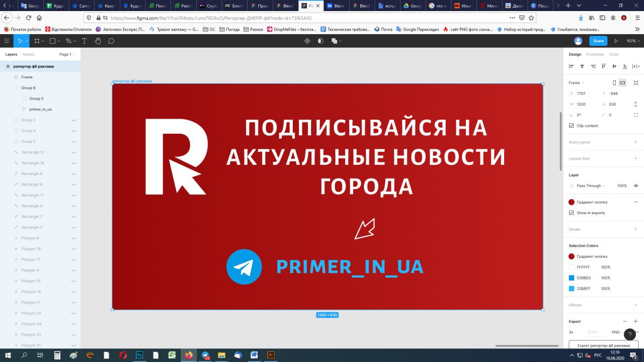
Task: Click the 039BE5 color swatch
Action: pyautogui.click(x=572, y=278)
